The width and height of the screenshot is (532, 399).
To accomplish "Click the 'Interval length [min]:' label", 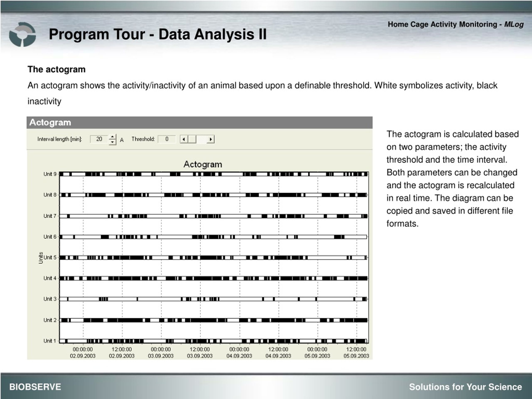I will tap(60, 139).
